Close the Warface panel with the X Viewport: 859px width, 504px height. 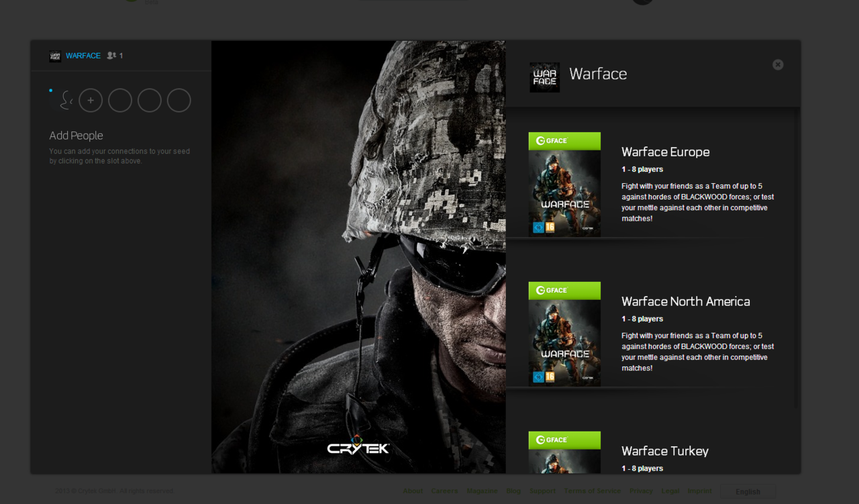pos(778,64)
